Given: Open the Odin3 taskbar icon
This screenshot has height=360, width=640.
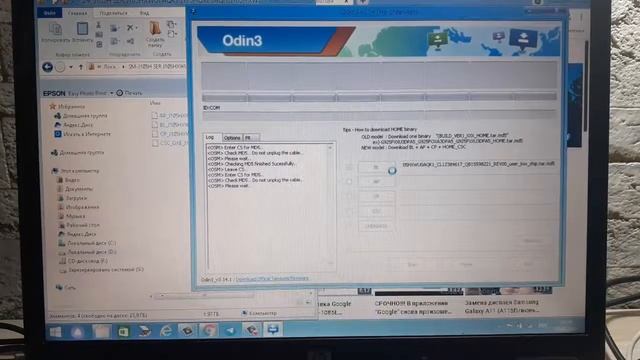Looking at the screenshot, I should click(x=273, y=329).
